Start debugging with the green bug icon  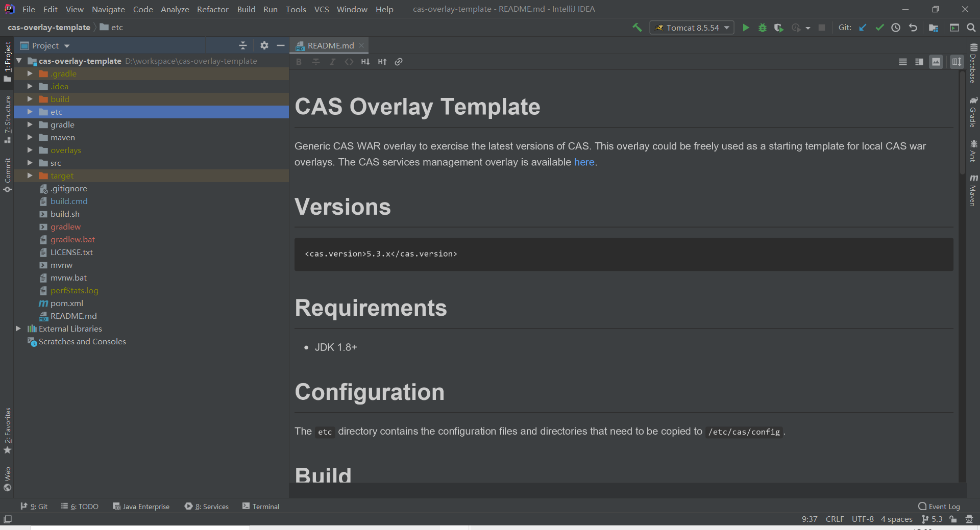pos(762,28)
